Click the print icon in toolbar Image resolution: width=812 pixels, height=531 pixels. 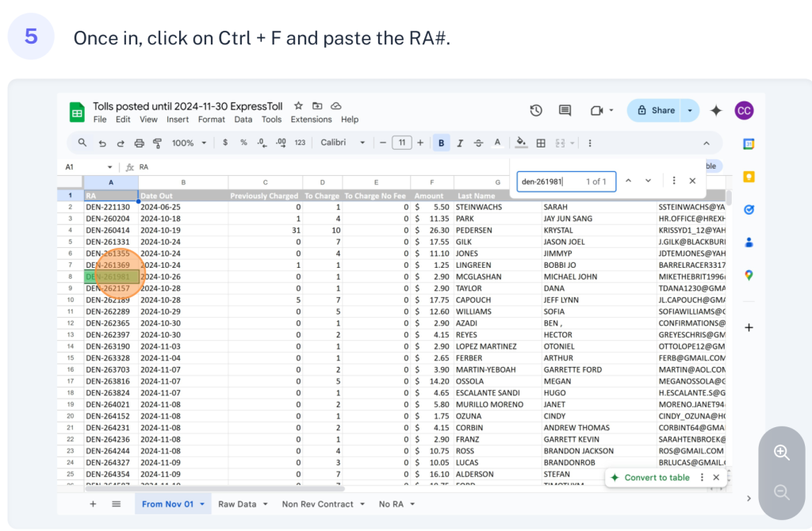140,143
